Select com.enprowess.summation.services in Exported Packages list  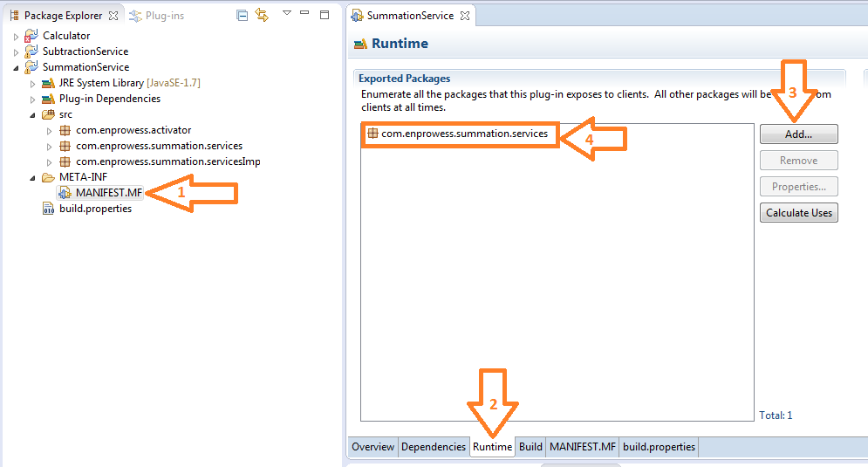(x=464, y=134)
